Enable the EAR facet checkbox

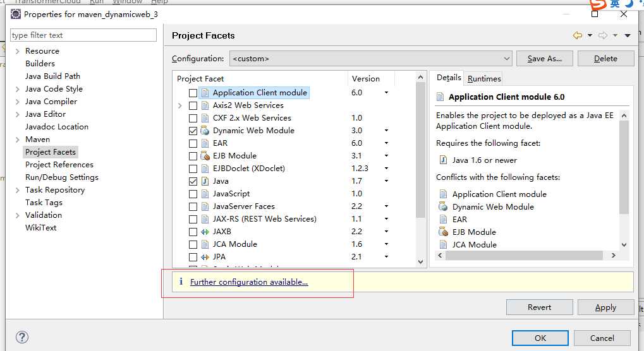pos(193,143)
